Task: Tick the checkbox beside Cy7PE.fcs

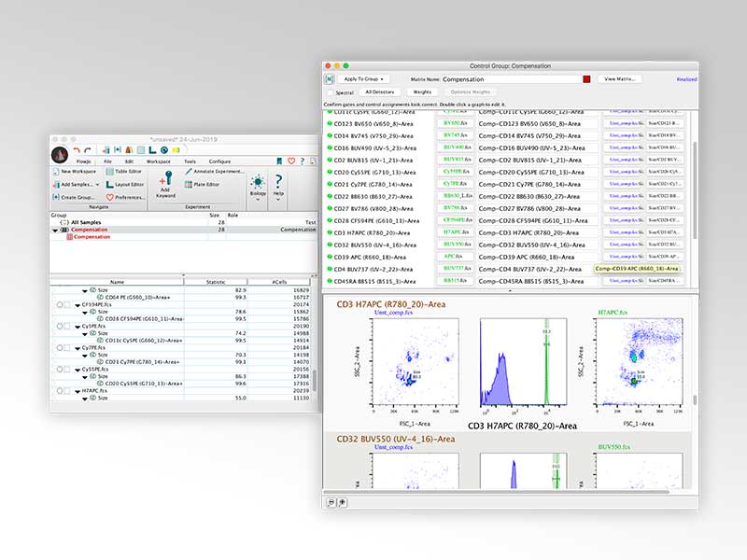Action: [67, 348]
